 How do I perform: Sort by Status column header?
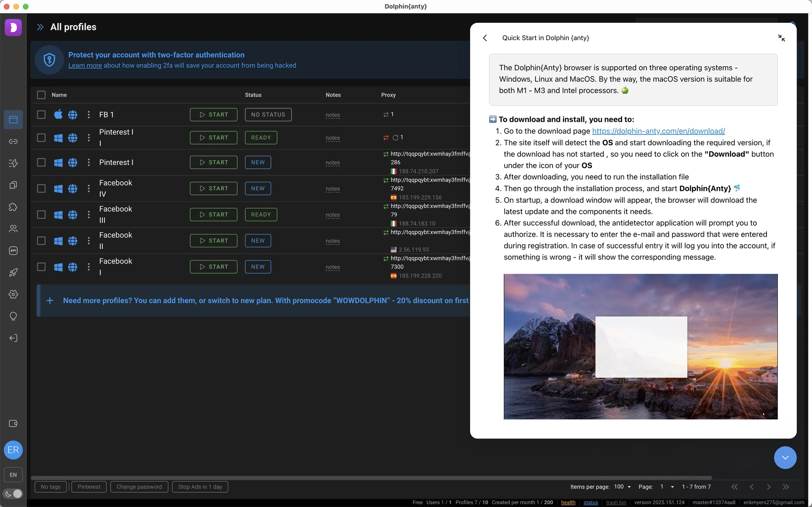[253, 95]
